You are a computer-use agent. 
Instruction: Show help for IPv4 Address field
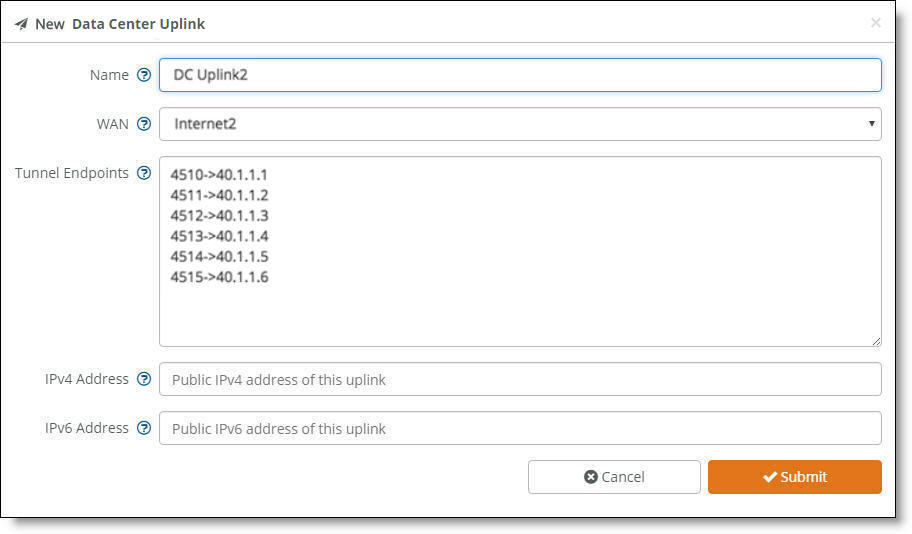pos(144,379)
